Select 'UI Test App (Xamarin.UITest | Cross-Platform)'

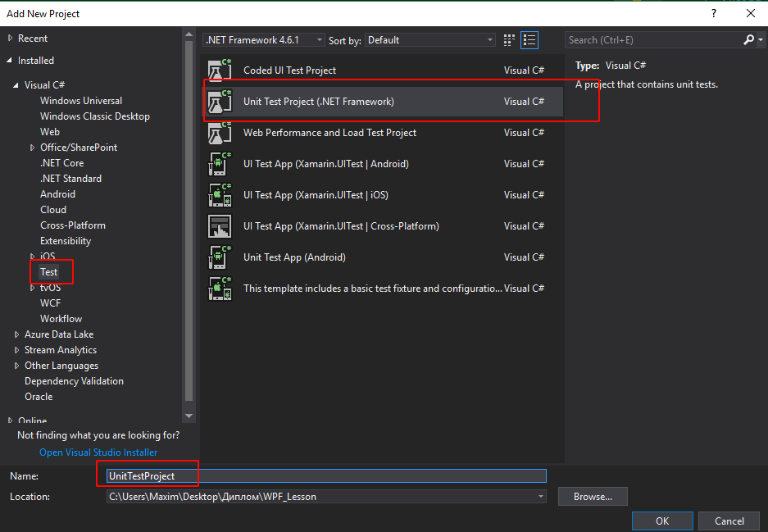pos(341,226)
